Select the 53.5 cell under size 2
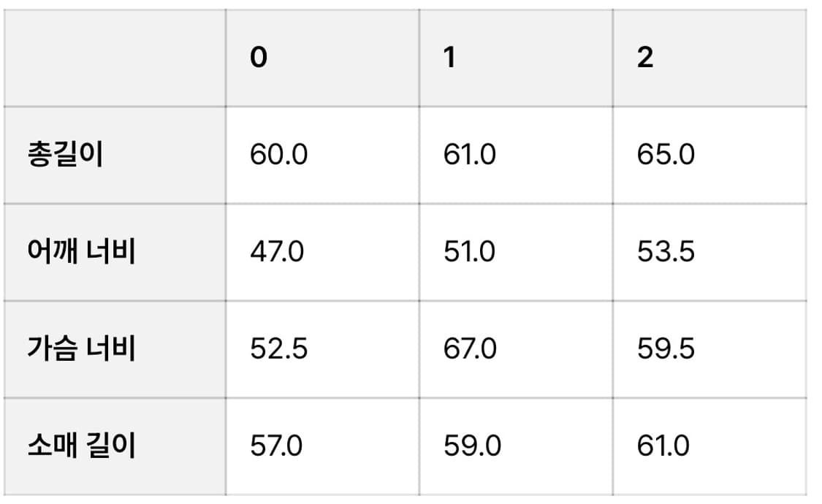This screenshot has height=504, width=822. click(x=666, y=252)
